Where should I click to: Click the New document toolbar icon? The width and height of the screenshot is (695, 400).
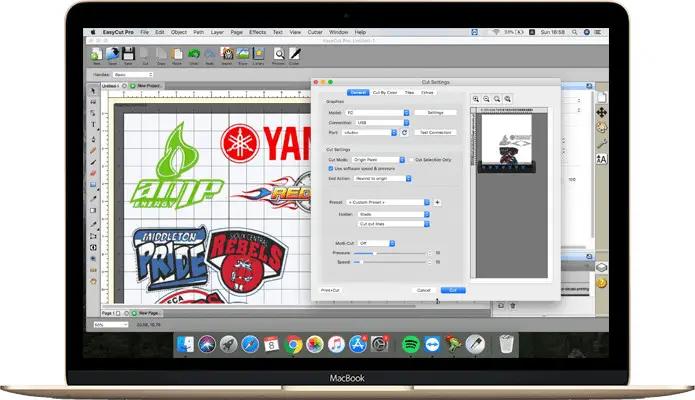click(x=97, y=55)
